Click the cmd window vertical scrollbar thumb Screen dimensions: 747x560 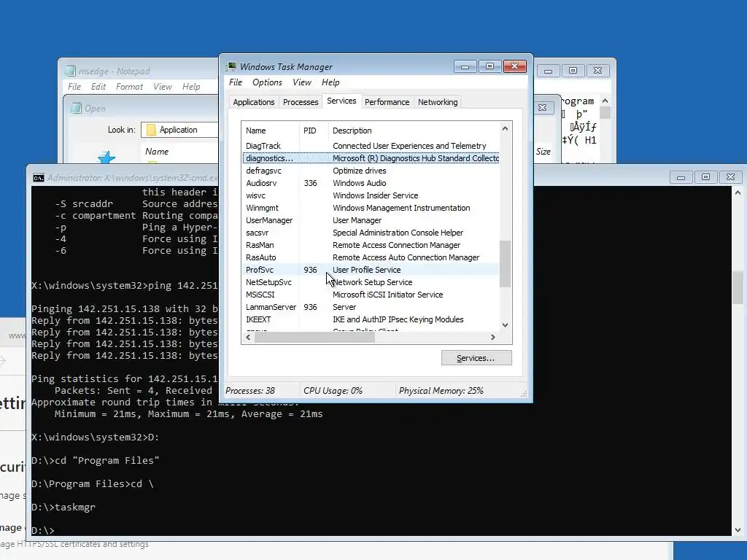(x=738, y=287)
